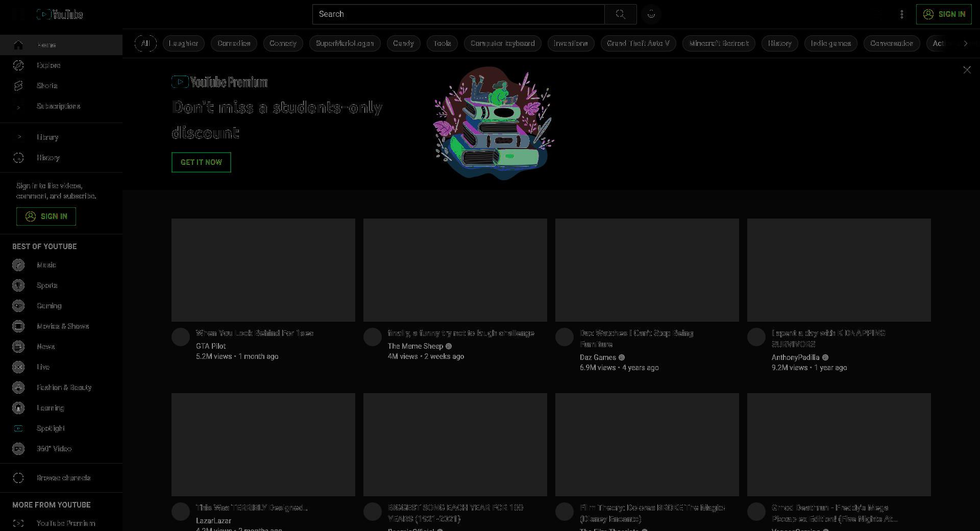Open thumbnail for When You Look Behind video

click(263, 270)
